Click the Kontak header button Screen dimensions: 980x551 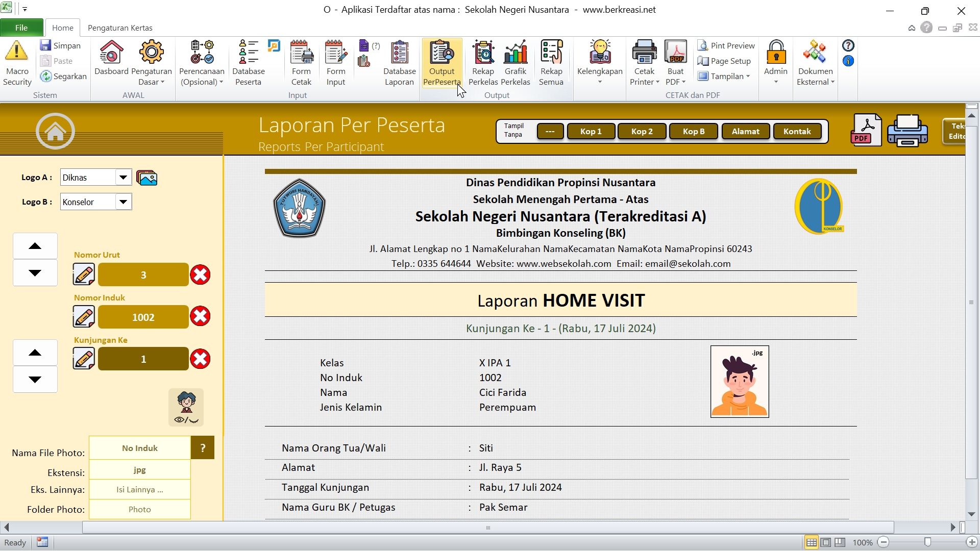[797, 131]
